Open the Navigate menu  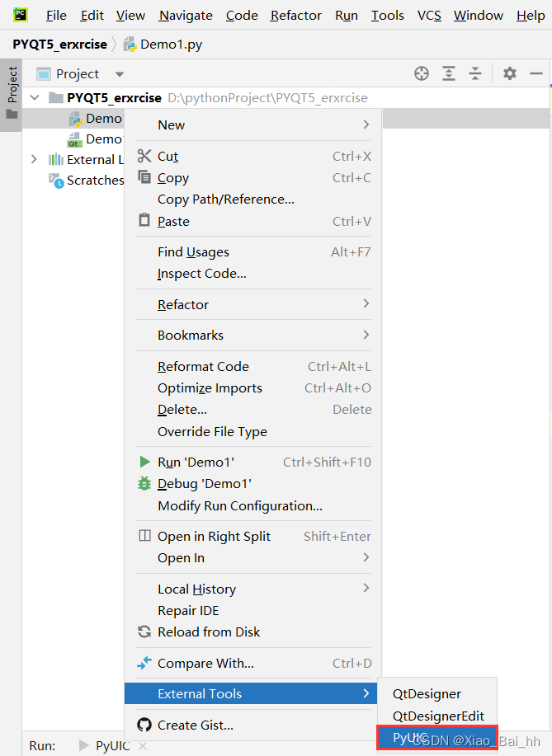(186, 16)
